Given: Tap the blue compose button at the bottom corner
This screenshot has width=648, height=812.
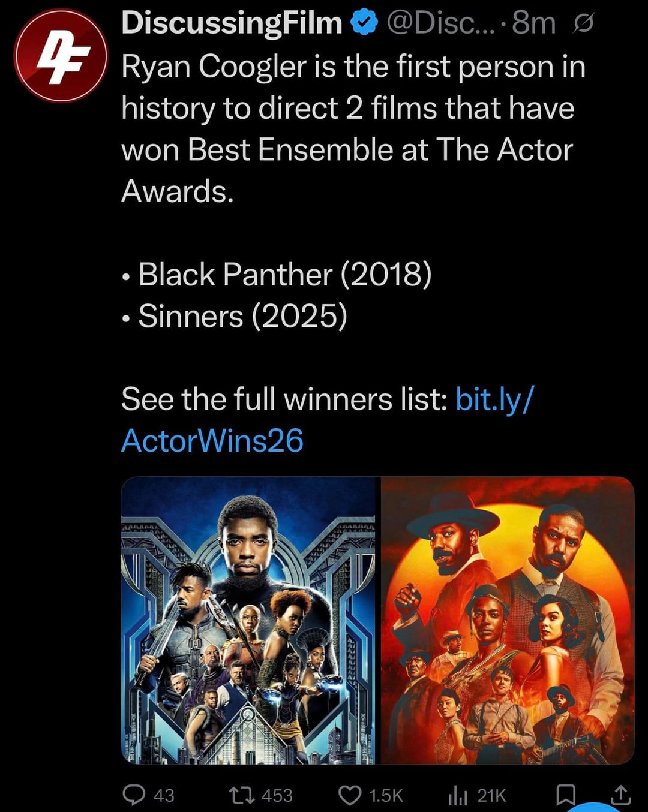Looking at the screenshot, I should click(x=597, y=807).
